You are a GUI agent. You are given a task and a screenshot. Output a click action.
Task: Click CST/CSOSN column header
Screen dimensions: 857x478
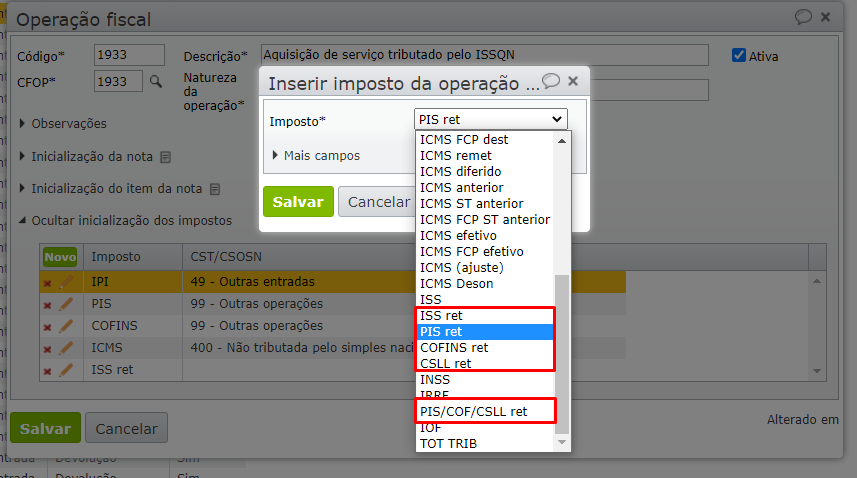pos(226,257)
